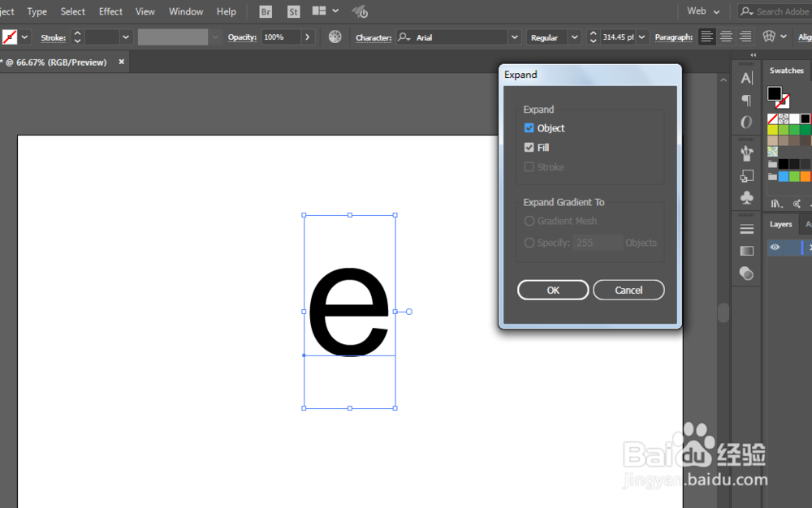This screenshot has height=508, width=812.
Task: Click the GPU performance rocket icon
Action: 360,11
